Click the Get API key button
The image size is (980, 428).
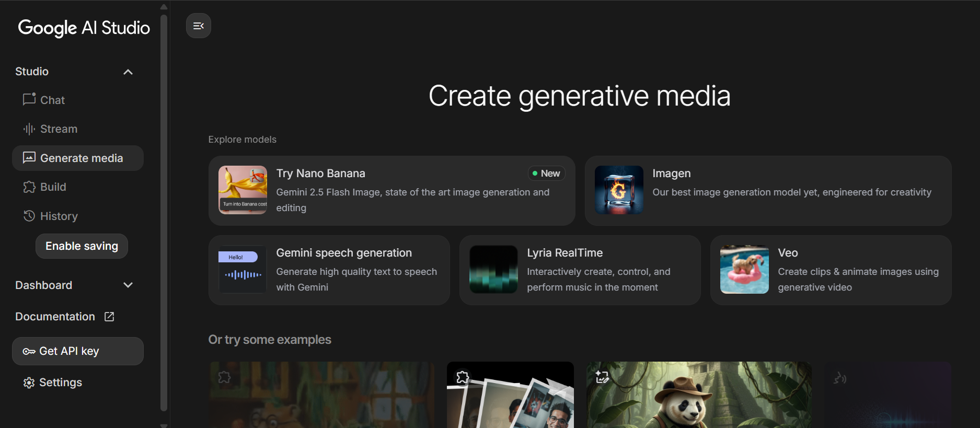[78, 351]
